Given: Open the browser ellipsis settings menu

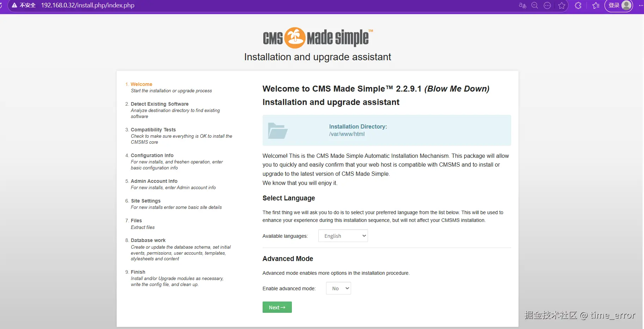Looking at the screenshot, I should pos(642,5).
